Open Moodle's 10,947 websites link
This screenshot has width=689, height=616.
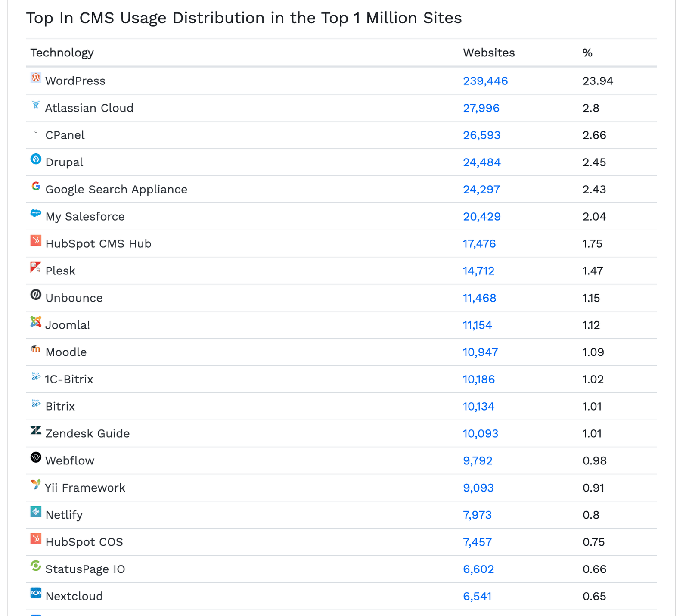(x=480, y=352)
